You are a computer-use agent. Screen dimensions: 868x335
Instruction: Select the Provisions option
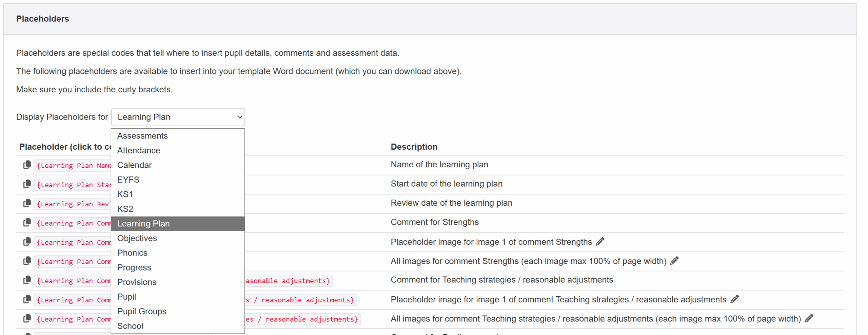[137, 282]
